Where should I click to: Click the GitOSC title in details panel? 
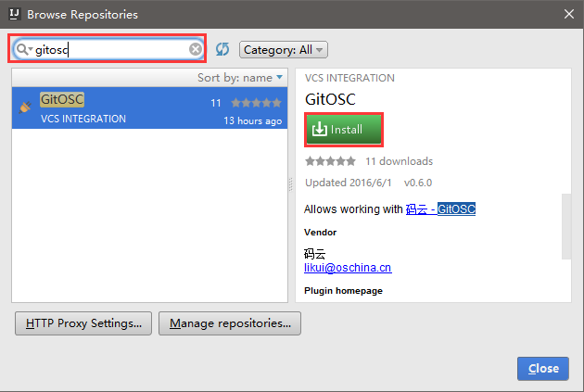point(330,99)
